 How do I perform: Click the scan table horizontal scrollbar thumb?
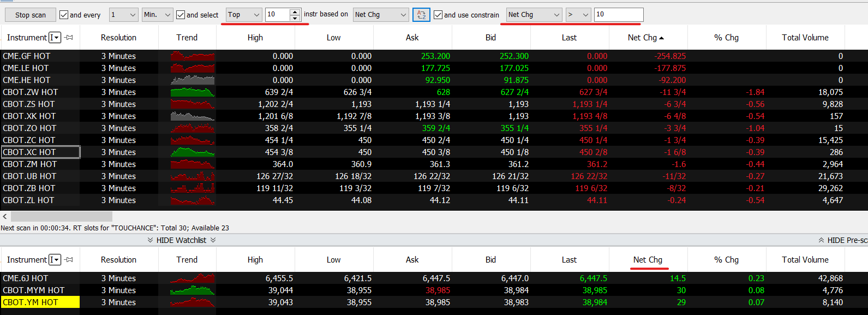[x=61, y=216]
